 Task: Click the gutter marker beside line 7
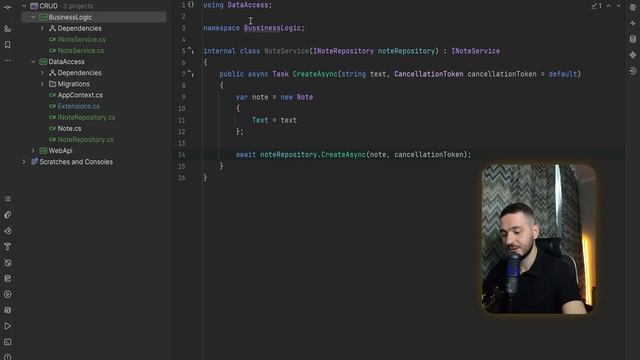tap(191, 73)
